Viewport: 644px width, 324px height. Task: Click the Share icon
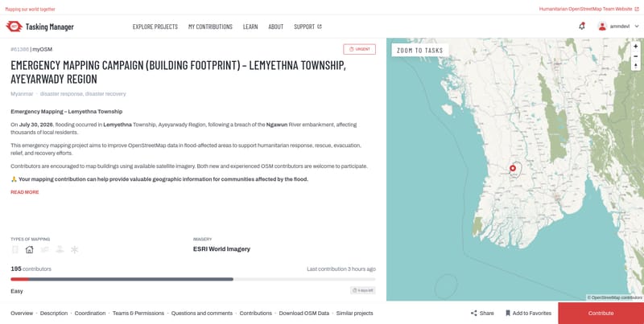coord(474,313)
